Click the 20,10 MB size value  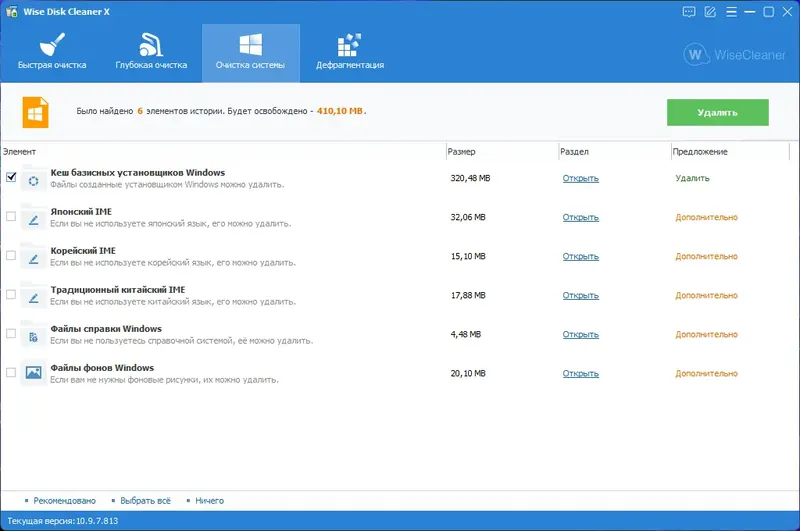pos(468,374)
